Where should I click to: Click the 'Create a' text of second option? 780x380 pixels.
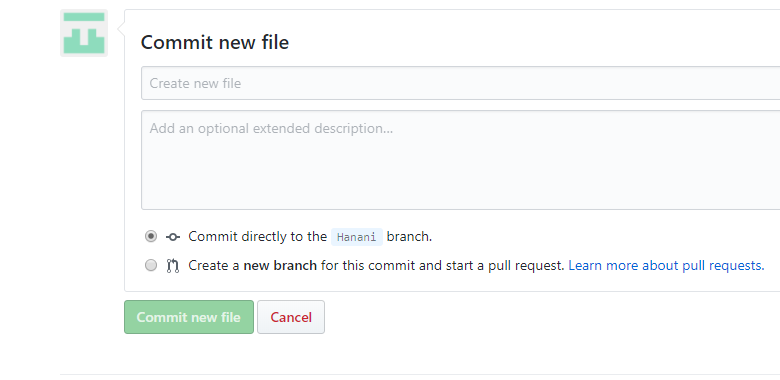(214, 266)
